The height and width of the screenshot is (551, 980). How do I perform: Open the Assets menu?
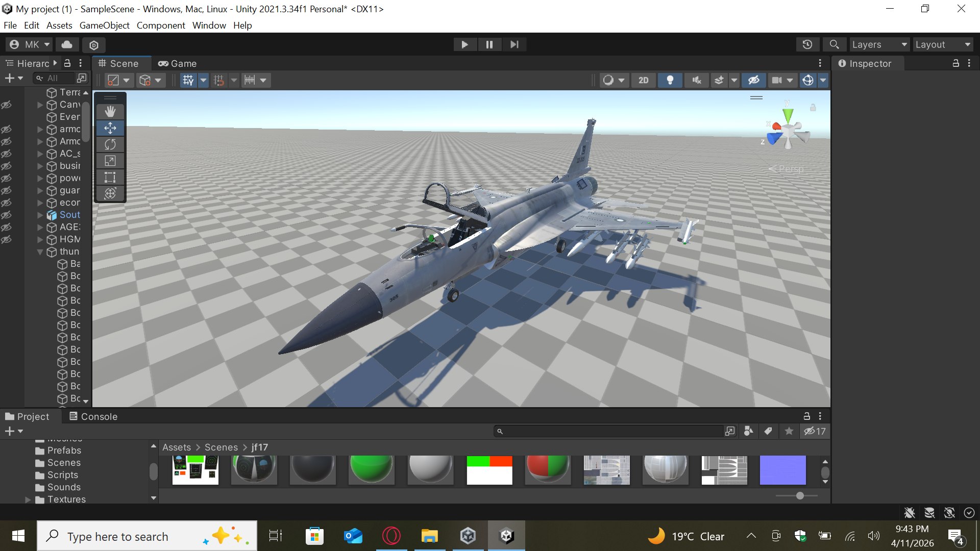tap(59, 26)
